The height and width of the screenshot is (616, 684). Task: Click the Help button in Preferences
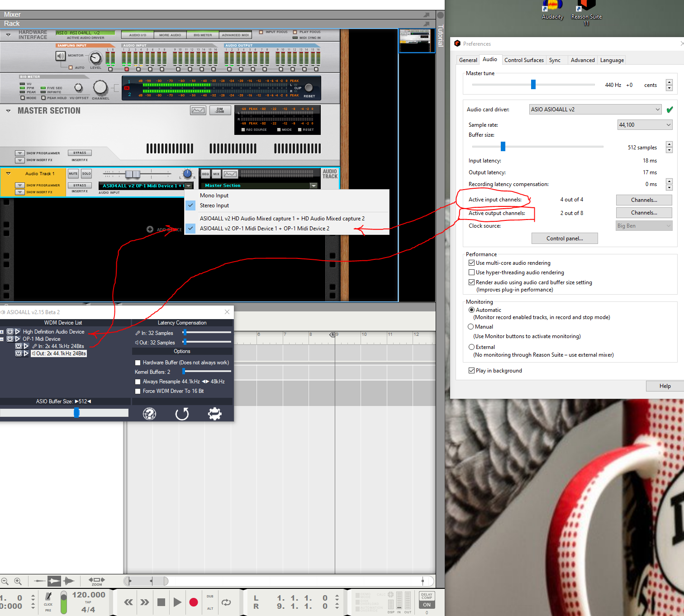[x=665, y=386]
